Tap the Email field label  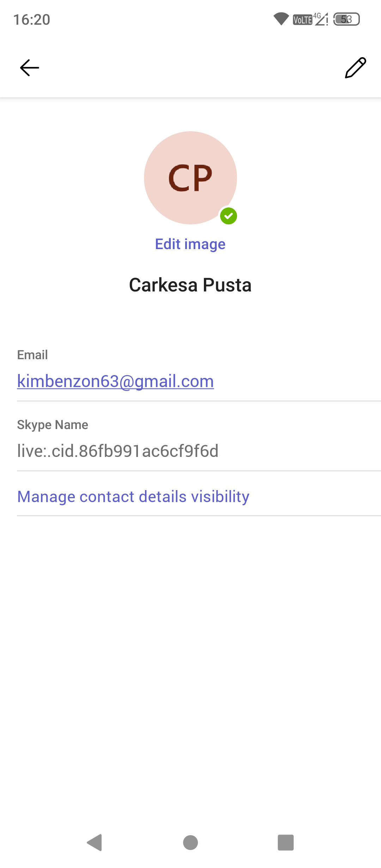[32, 355]
